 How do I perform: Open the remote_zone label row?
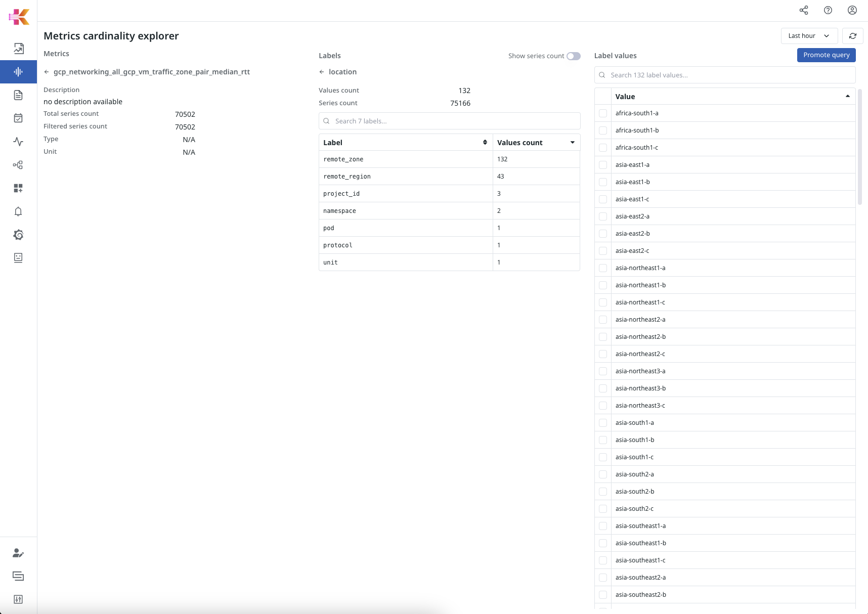(343, 159)
